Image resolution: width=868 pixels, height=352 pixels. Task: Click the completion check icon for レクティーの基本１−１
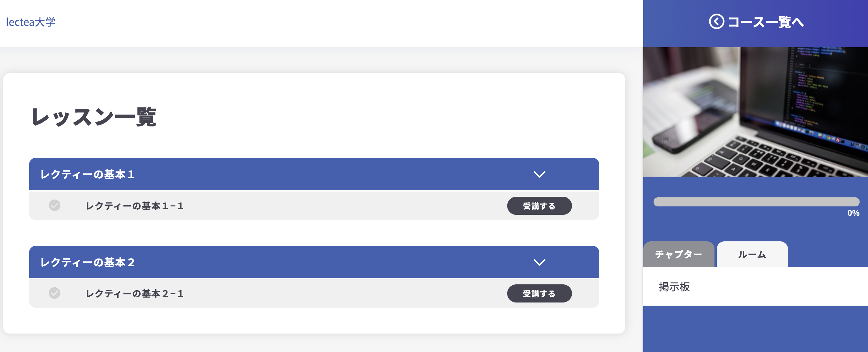click(x=55, y=206)
